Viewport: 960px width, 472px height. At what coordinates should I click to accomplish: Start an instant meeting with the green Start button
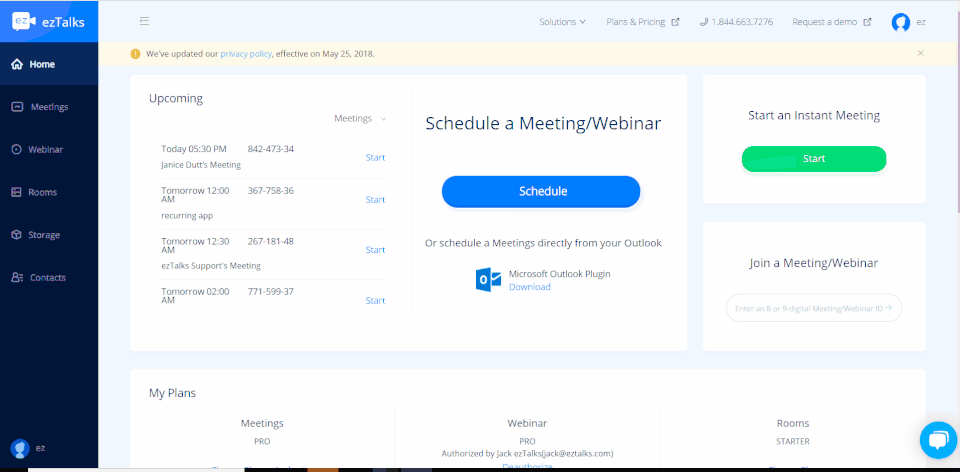(x=814, y=159)
